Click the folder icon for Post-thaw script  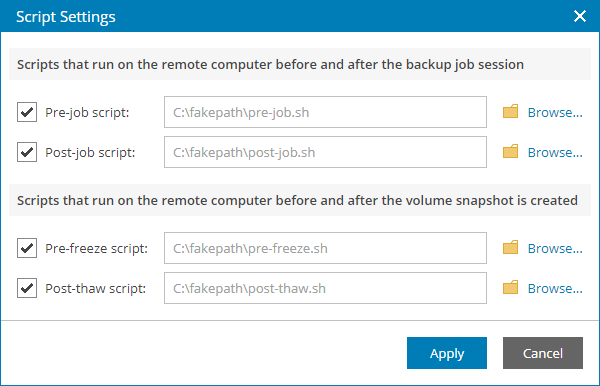[x=510, y=287]
